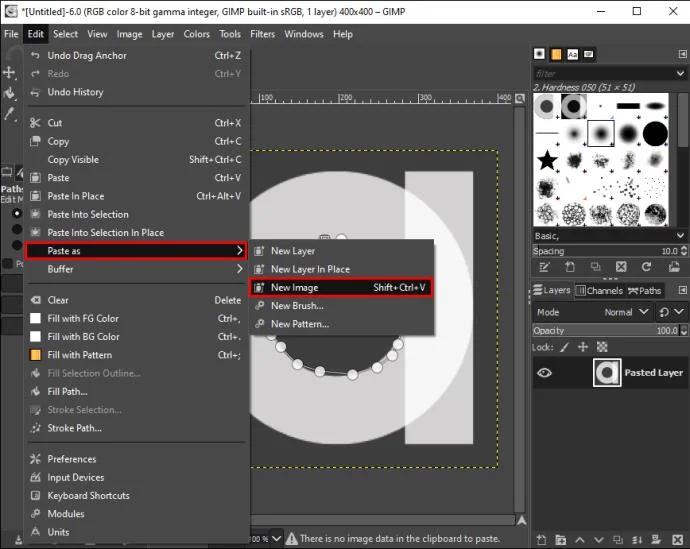Create a new brush
The image size is (690, 549).
570,267
